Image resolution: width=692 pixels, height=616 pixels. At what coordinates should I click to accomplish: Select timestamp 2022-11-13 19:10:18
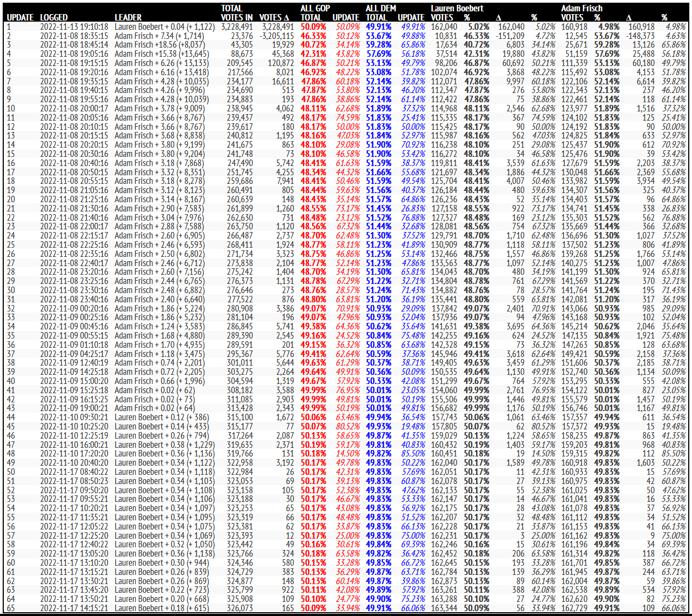point(74,27)
